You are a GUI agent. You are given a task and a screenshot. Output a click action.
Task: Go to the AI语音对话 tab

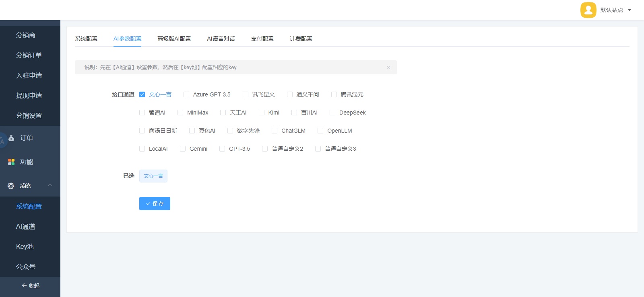[221, 39]
